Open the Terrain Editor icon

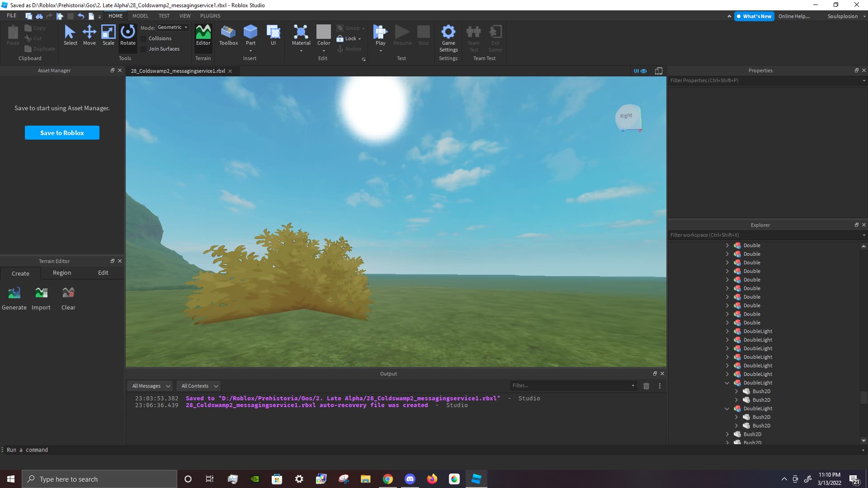(x=203, y=35)
